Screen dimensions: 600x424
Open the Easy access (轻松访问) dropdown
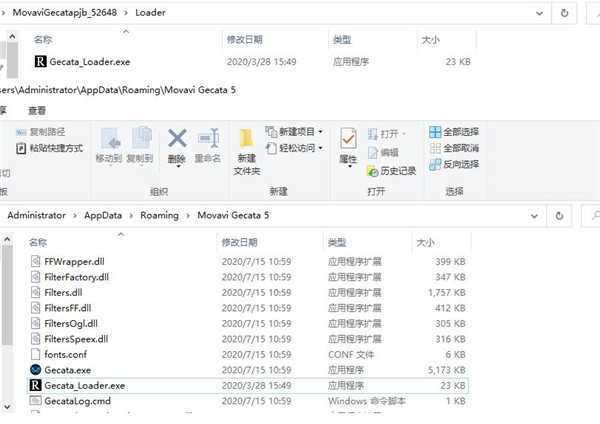coord(294,148)
